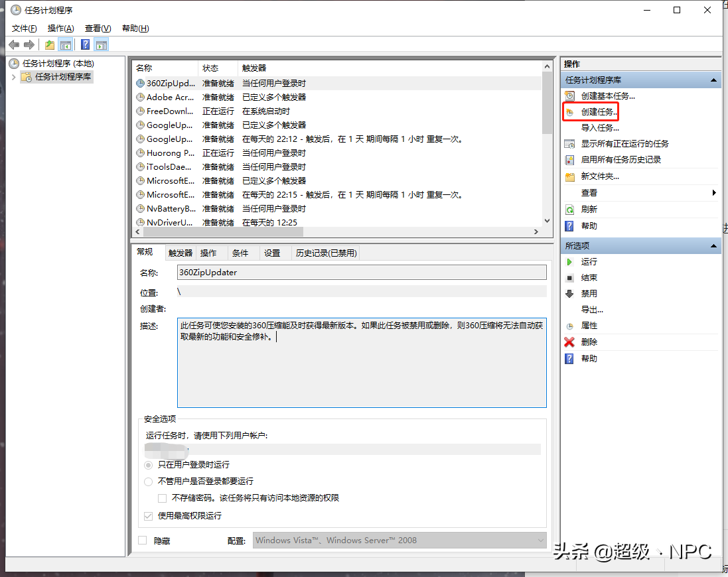Click the 创建基本任务 icon

point(569,96)
